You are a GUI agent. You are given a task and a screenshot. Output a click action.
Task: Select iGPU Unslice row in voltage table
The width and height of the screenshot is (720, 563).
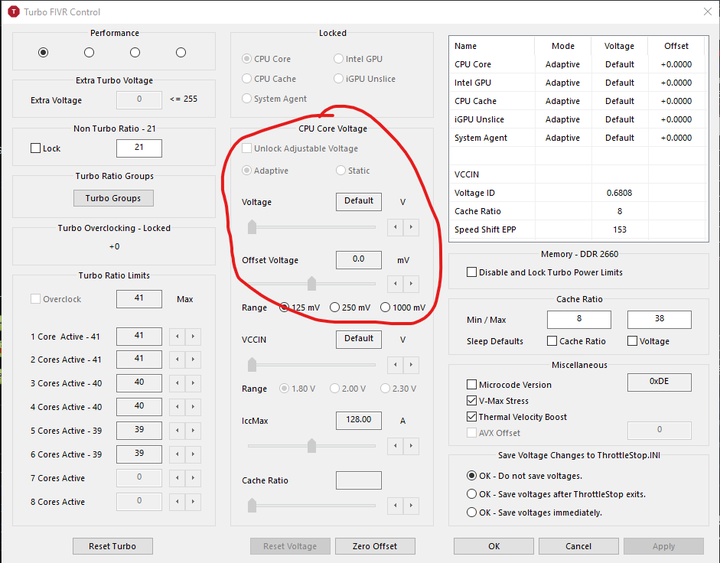point(579,119)
